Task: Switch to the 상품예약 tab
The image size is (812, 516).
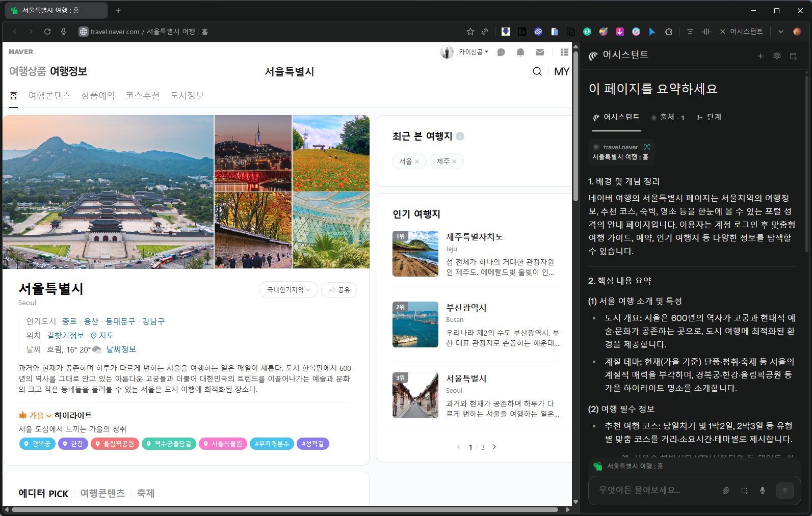Action: [98, 96]
